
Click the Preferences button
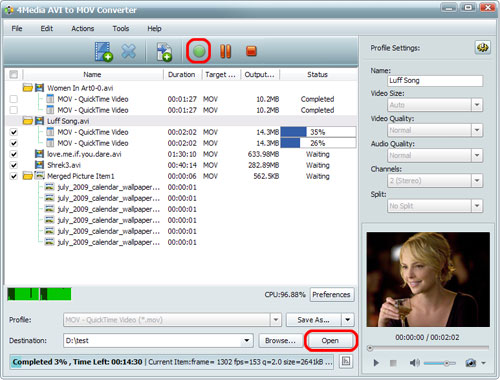pyautogui.click(x=331, y=295)
